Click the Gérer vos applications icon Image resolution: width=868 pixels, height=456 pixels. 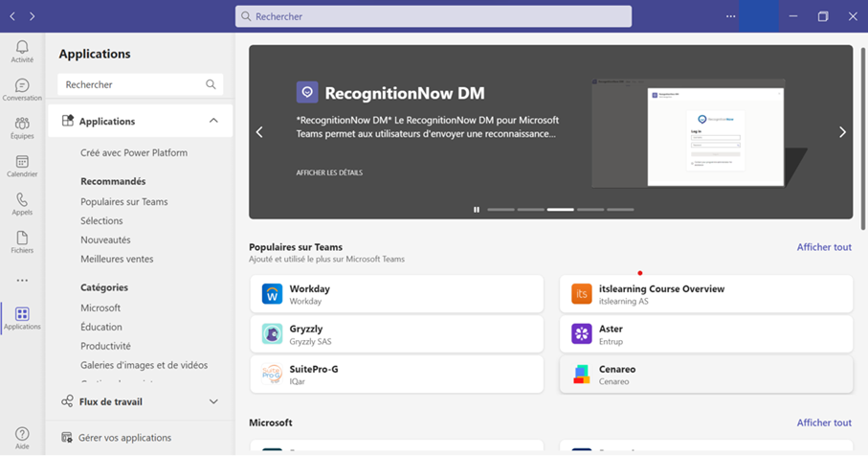pos(67,438)
